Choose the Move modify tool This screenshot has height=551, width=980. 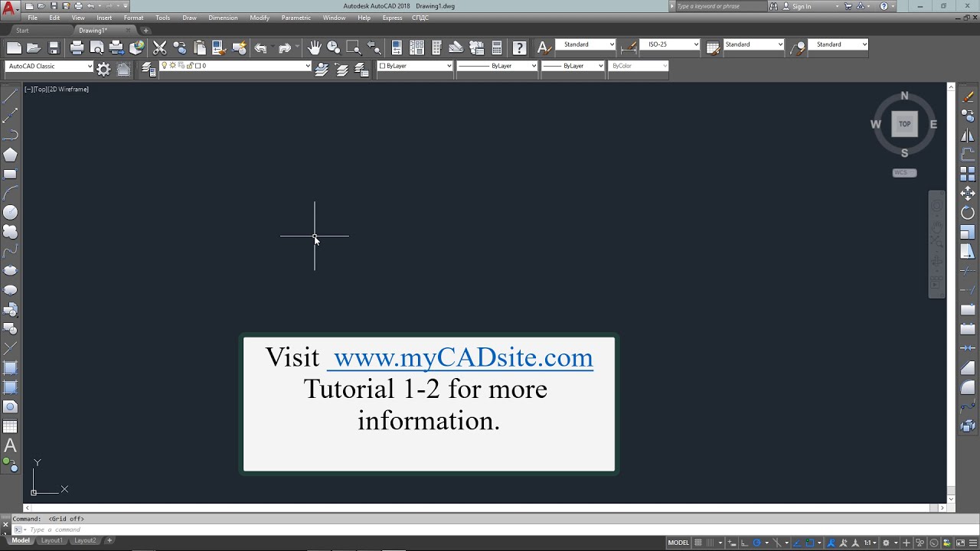point(968,193)
